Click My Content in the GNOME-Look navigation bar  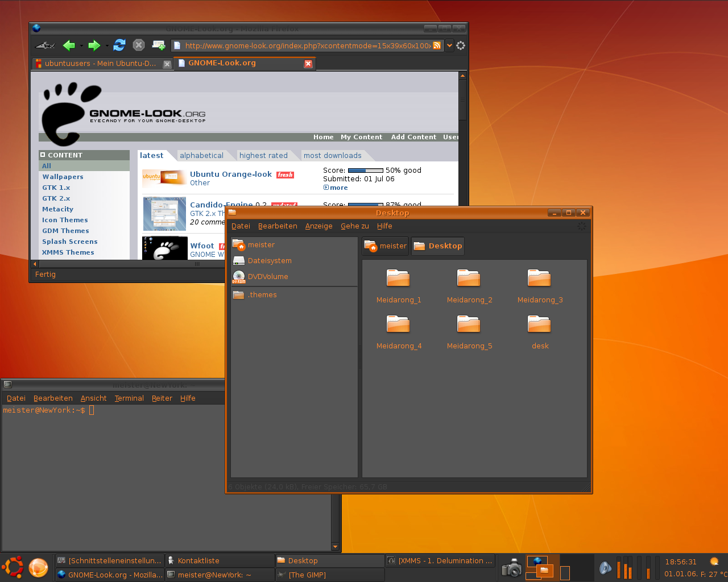[361, 137]
